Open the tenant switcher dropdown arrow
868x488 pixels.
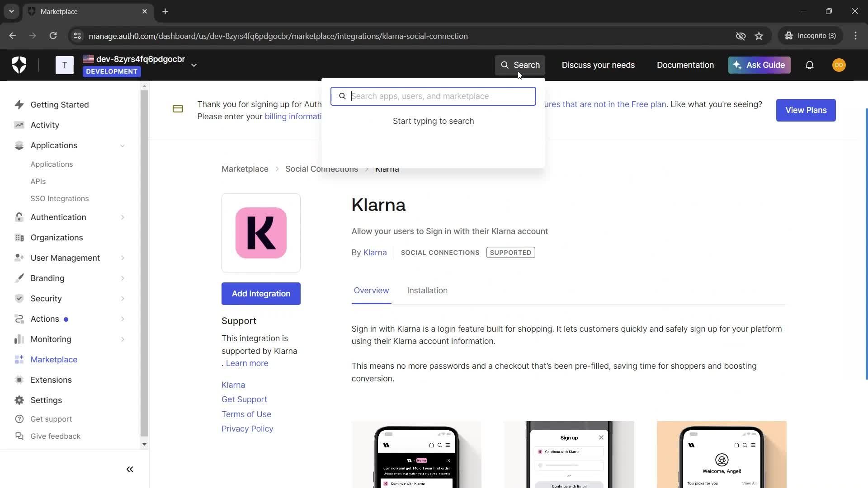[194, 65]
